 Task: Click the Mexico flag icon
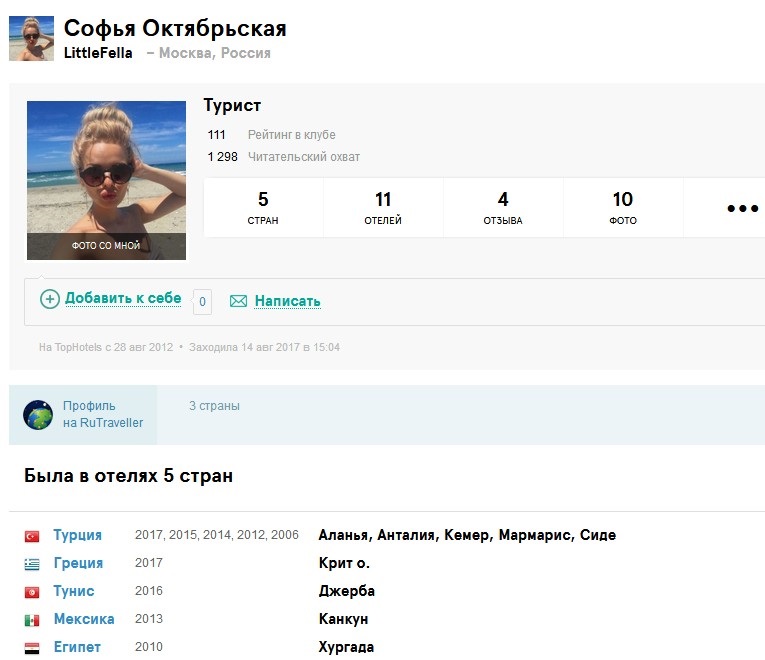point(32,620)
